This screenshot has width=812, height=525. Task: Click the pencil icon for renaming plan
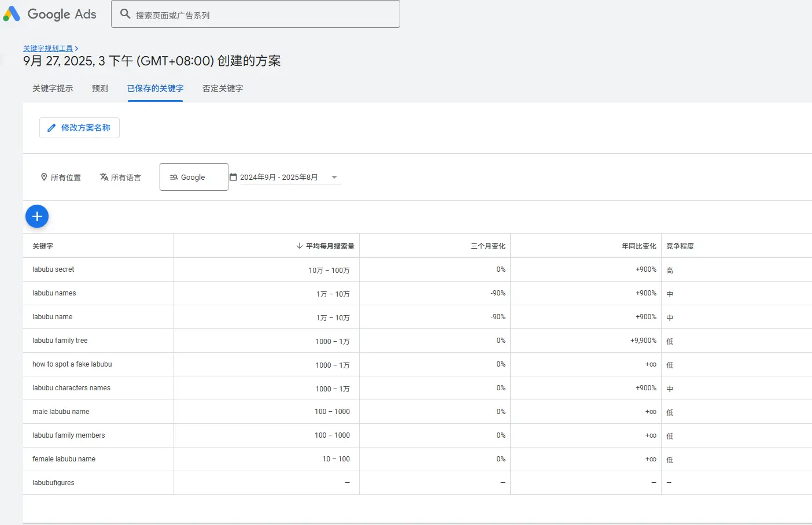[51, 128]
